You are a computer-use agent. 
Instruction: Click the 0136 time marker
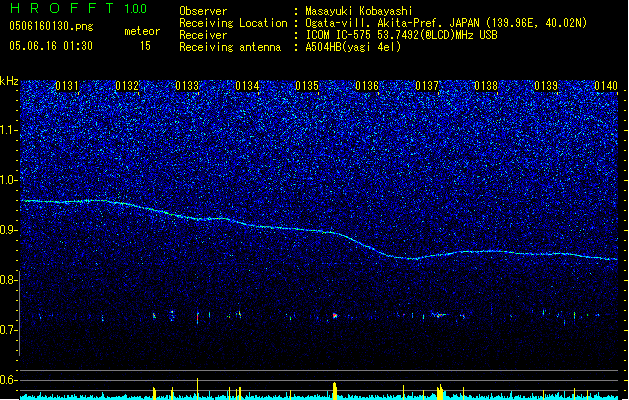[x=367, y=86]
